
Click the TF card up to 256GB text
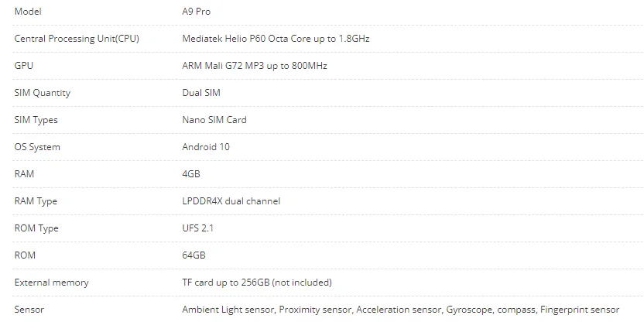coord(256,283)
